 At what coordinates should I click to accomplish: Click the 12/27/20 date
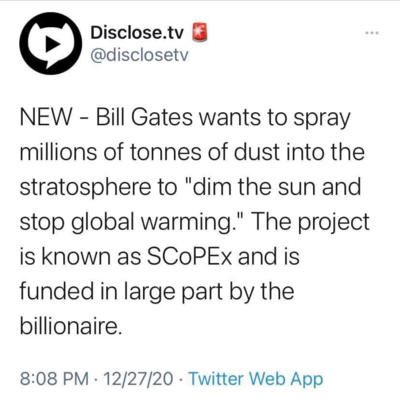click(x=138, y=379)
